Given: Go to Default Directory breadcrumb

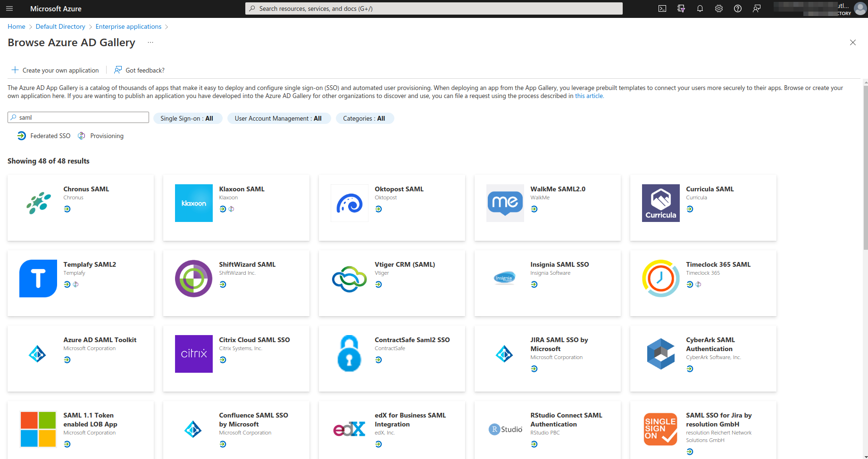Looking at the screenshot, I should click(x=60, y=26).
